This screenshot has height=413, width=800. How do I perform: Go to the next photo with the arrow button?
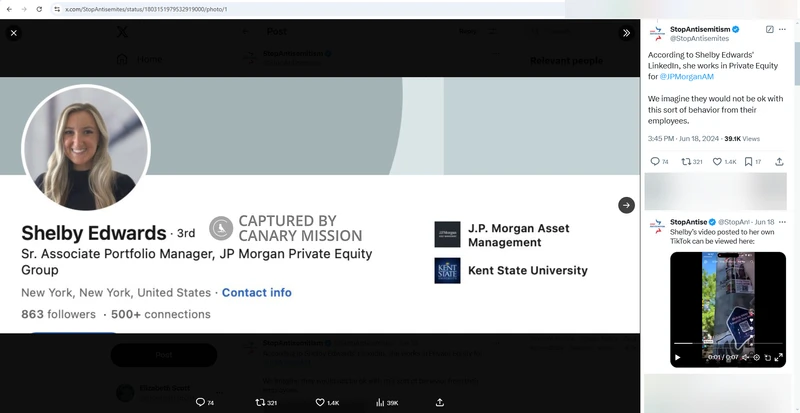pos(626,205)
